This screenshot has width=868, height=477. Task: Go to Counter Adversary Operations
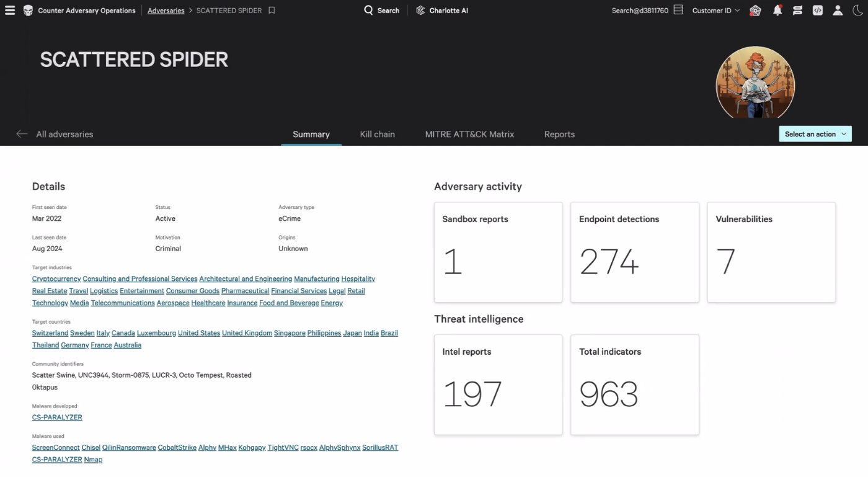[x=87, y=11]
